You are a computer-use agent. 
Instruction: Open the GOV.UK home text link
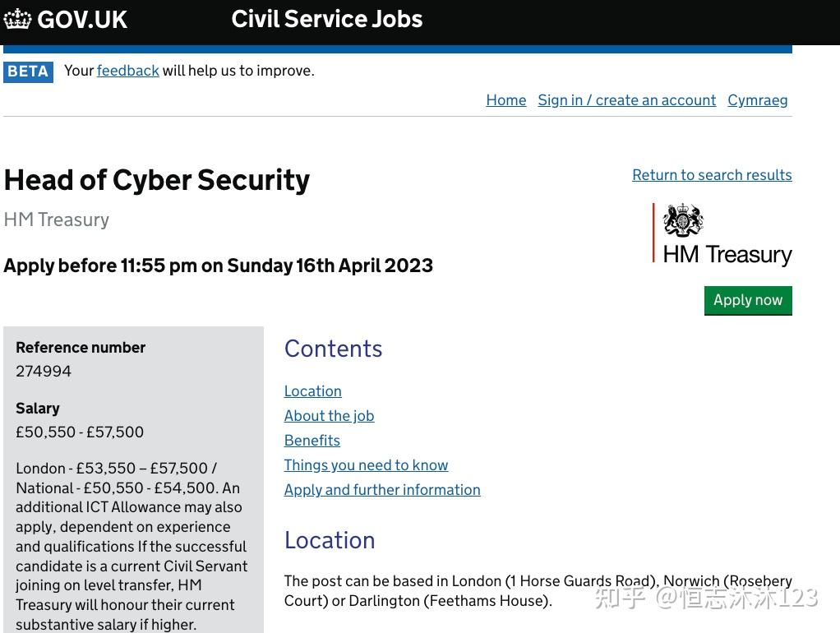pos(82,19)
